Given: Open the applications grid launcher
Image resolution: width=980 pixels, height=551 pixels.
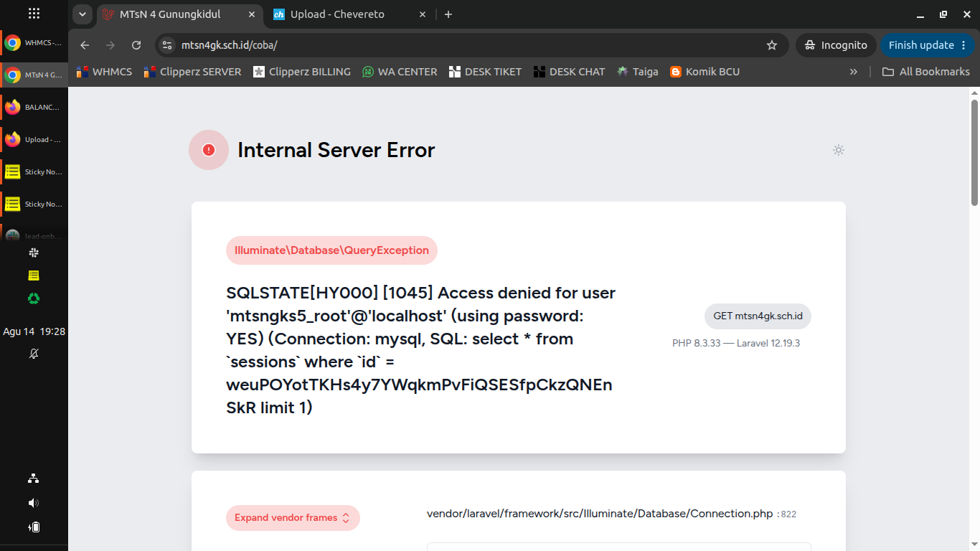Looking at the screenshot, I should 34,14.
